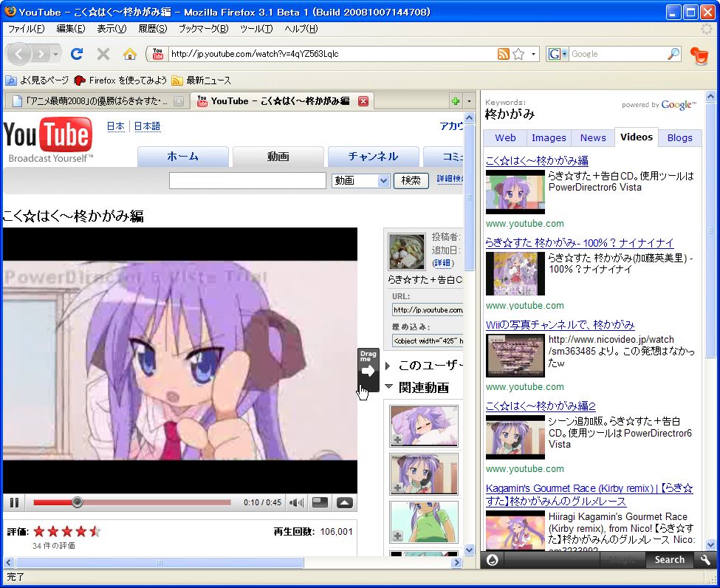Open the 最新ニュース feed bookmark
Screen dimensions: 720x588
pos(201,81)
